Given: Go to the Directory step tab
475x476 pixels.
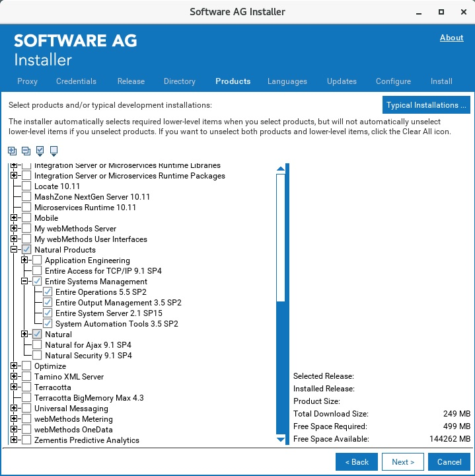Looking at the screenshot, I should pyautogui.click(x=179, y=81).
